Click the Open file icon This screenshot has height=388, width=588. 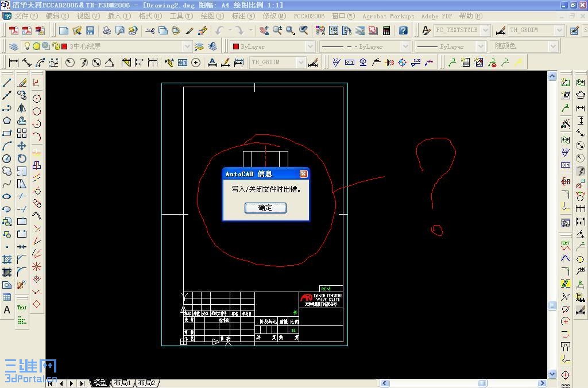pos(77,30)
